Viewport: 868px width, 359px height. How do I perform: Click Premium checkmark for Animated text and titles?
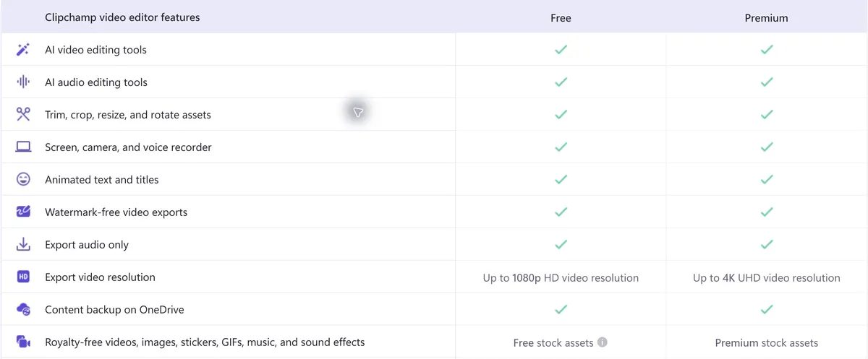pos(767,180)
